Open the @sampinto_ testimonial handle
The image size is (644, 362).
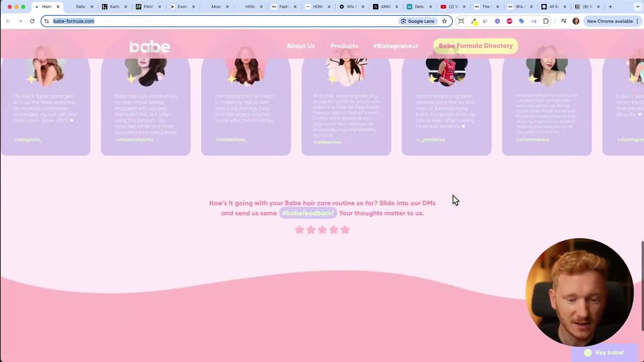(x=28, y=139)
